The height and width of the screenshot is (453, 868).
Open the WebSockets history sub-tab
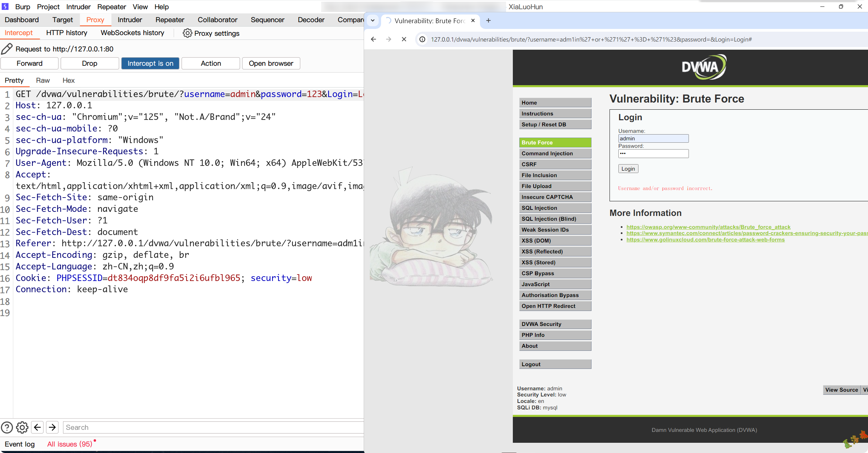pyautogui.click(x=132, y=33)
